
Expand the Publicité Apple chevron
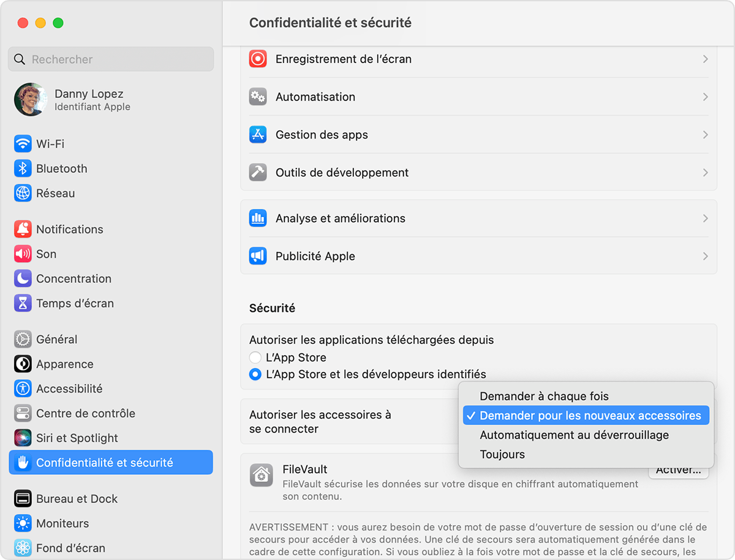pyautogui.click(x=706, y=255)
